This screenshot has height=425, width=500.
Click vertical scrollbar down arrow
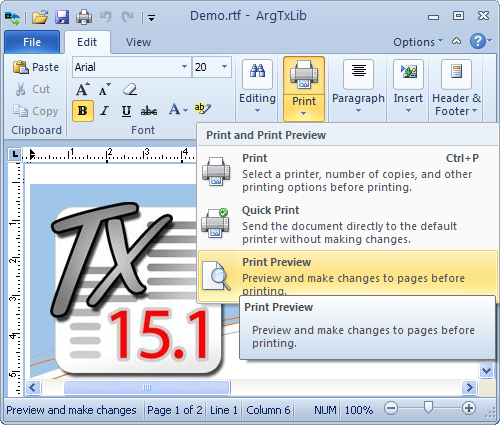(x=486, y=371)
